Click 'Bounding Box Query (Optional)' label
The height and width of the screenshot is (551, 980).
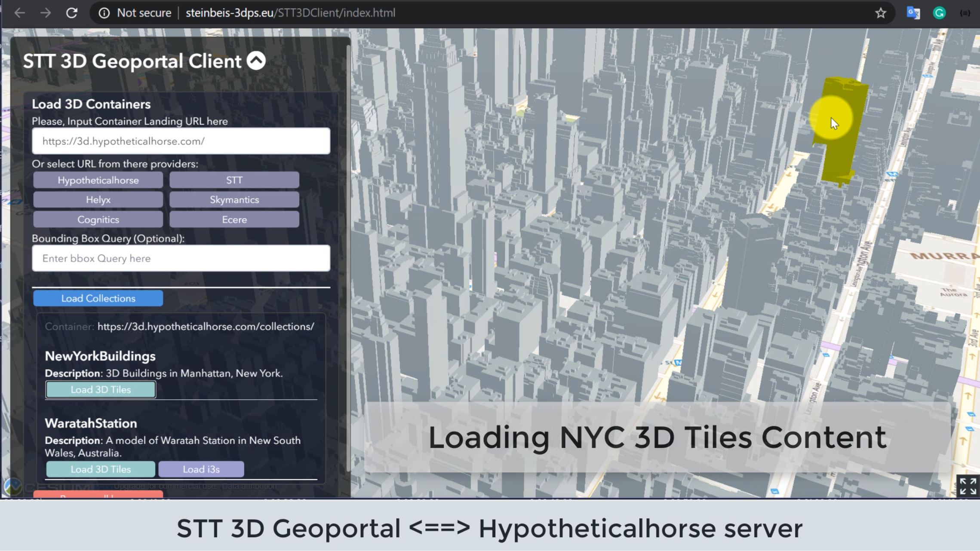tap(108, 239)
